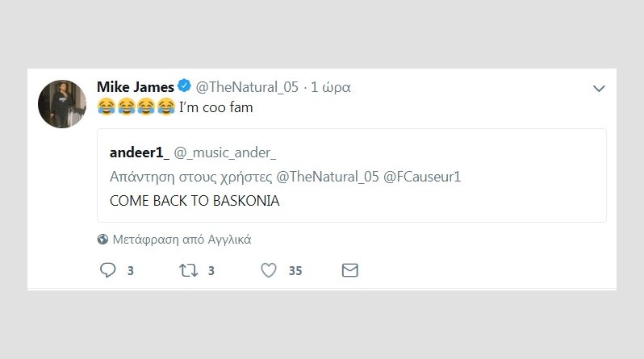Open the @TheNatural_05 handle link
Image resolution: width=644 pixels, height=359 pixels.
[x=247, y=87]
